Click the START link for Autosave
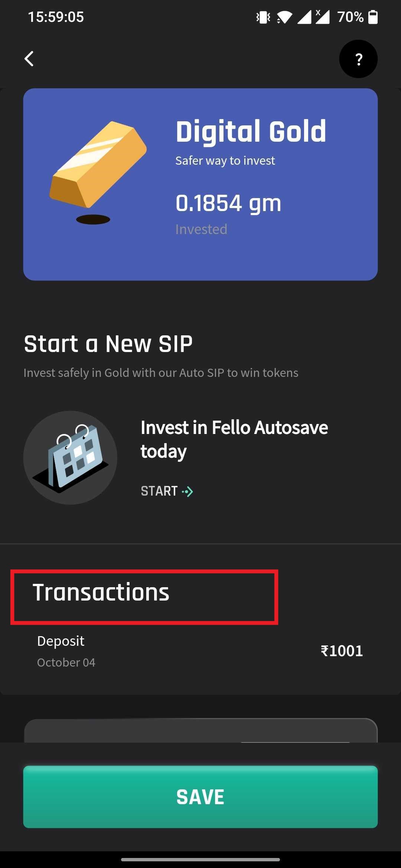 click(167, 491)
